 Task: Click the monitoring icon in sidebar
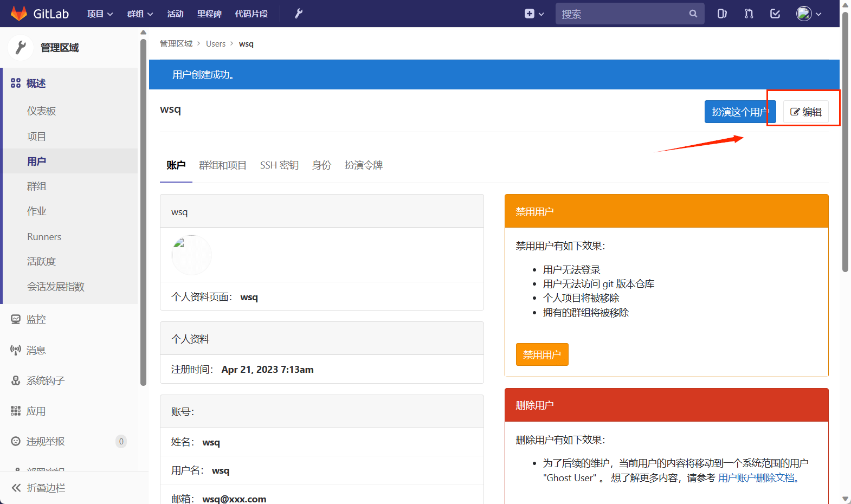tap(16, 319)
